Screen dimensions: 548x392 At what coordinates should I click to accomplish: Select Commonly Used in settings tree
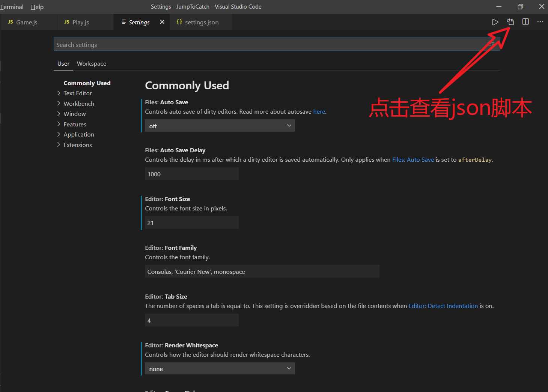pyautogui.click(x=87, y=83)
